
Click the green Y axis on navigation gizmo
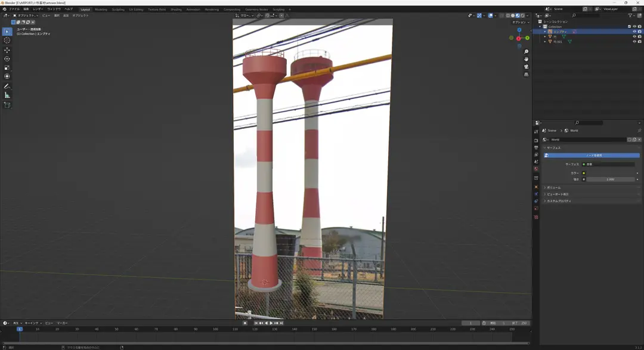(x=527, y=38)
